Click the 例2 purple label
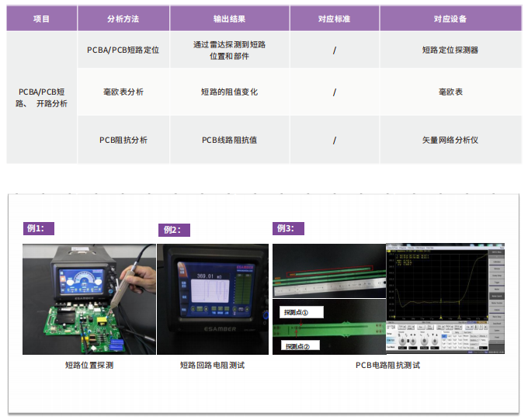The image size is (528, 420). pos(173,230)
